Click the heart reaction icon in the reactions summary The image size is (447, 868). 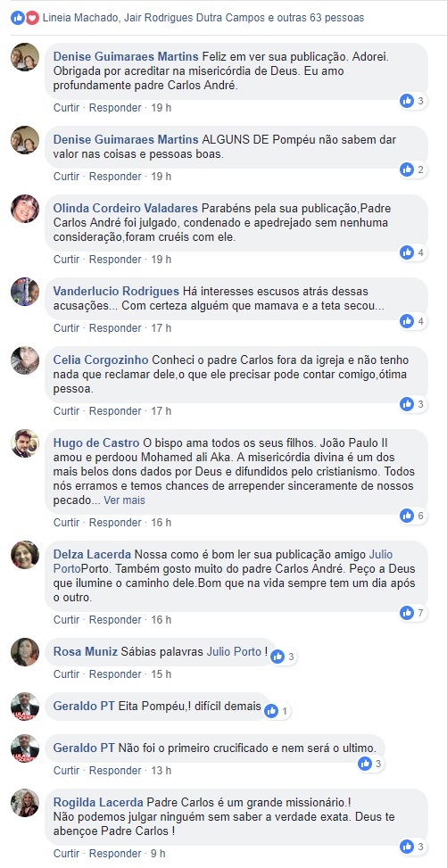coord(32,18)
